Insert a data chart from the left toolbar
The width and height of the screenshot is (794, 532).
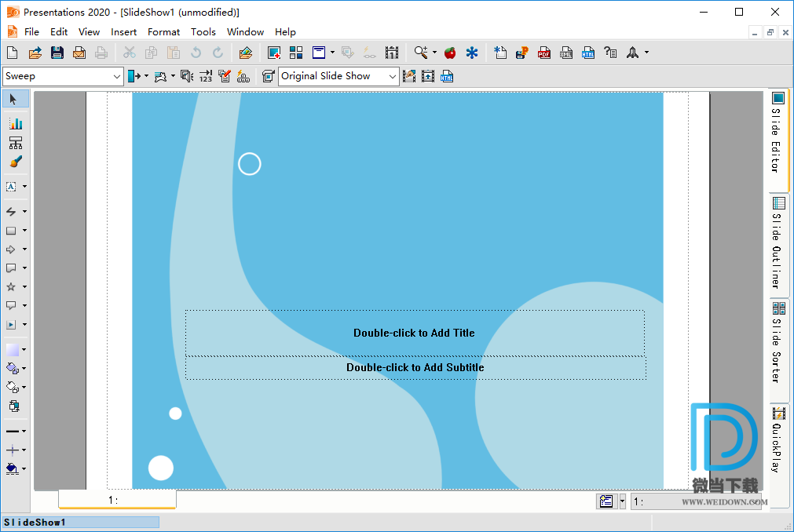tap(15, 123)
